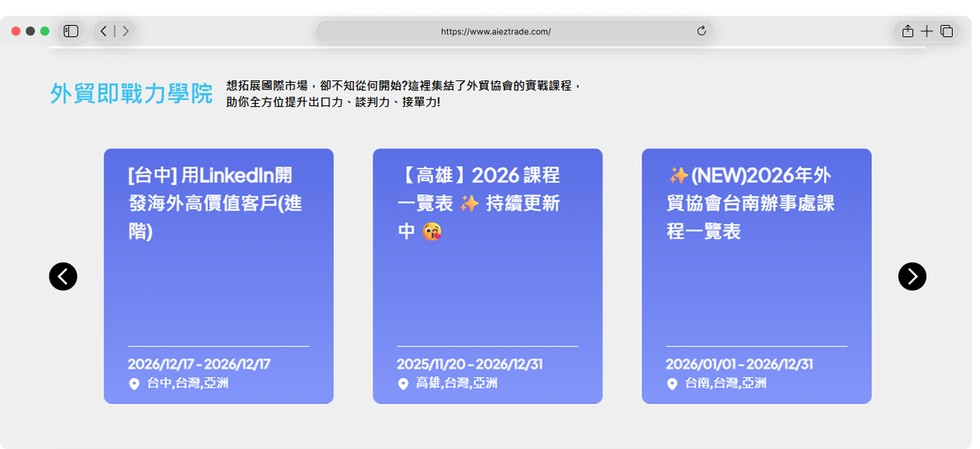Click the Kaohsiung location pin icon

403,385
